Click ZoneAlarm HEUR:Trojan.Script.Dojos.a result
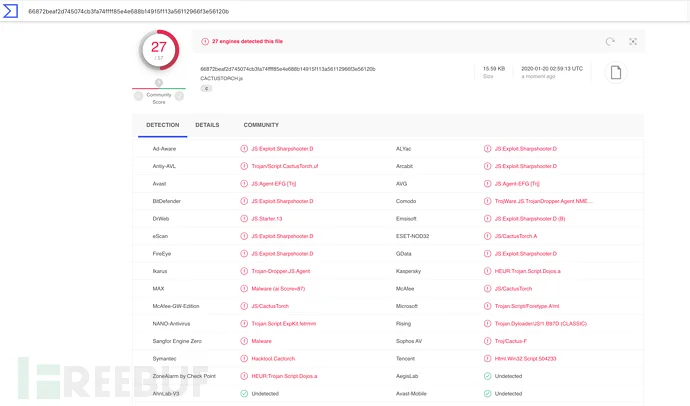690x406 pixels. tap(284, 376)
